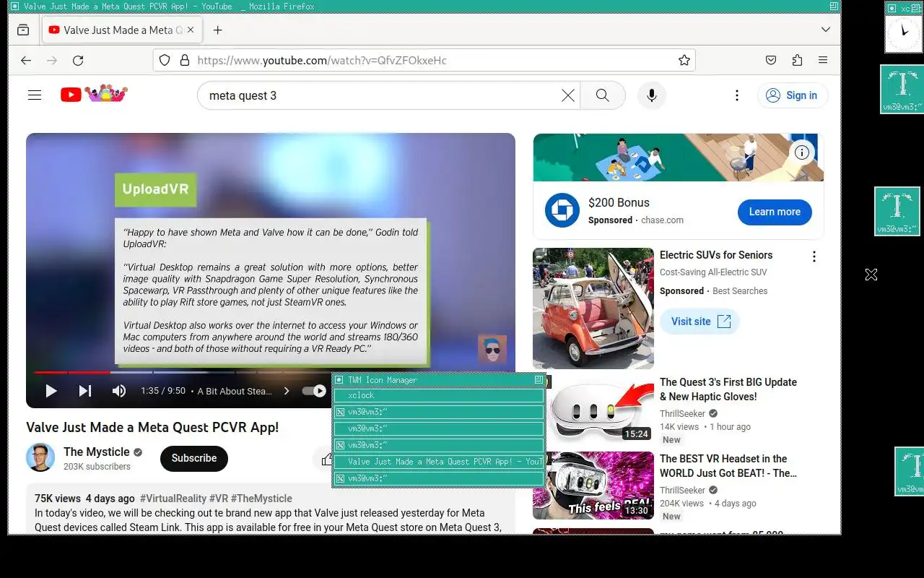Click the 'chase.com' sponsor text
Screen dimensions: 924x578
662,220
